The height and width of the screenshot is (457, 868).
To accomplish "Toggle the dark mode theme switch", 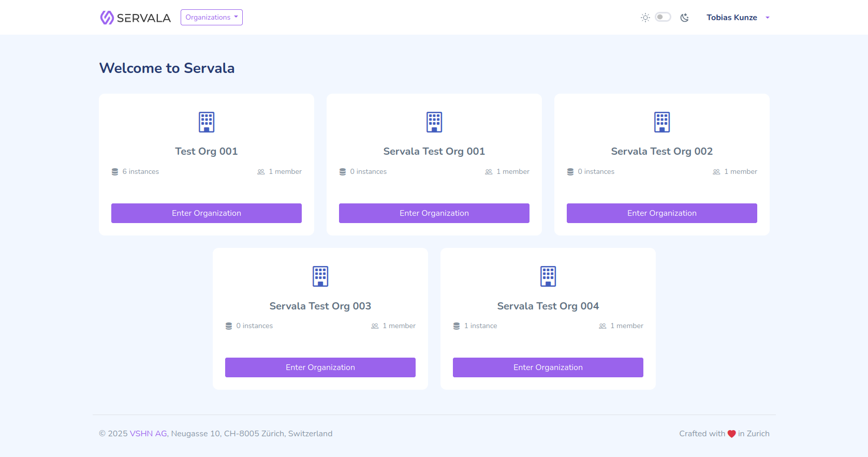I will coord(663,17).
